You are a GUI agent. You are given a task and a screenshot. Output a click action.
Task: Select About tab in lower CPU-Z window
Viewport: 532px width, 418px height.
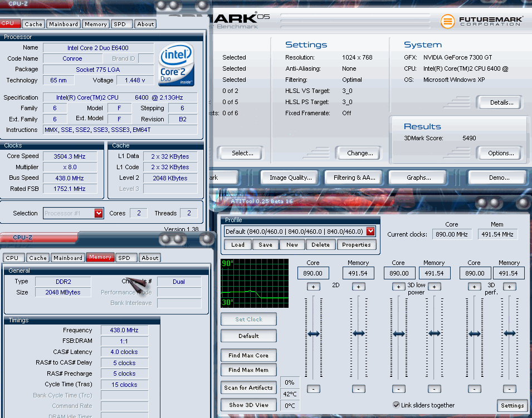coord(150,258)
